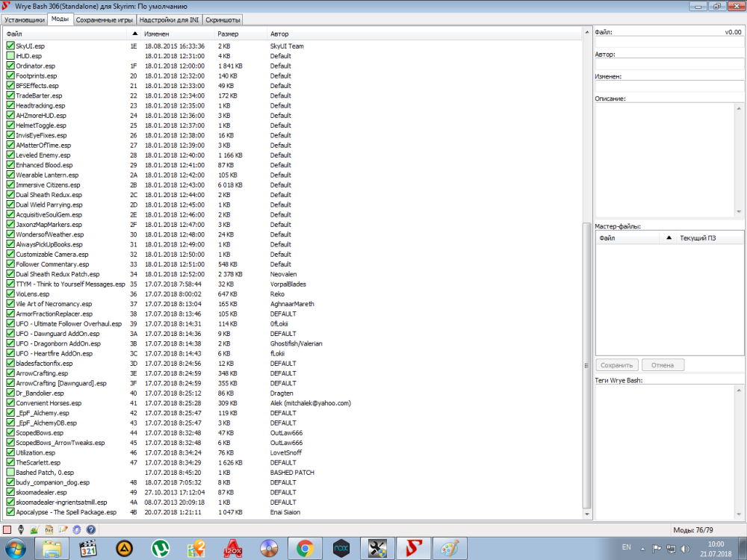The height and width of the screenshot is (560, 747).
Task: Click the Сохранить button
Action: coord(616,365)
